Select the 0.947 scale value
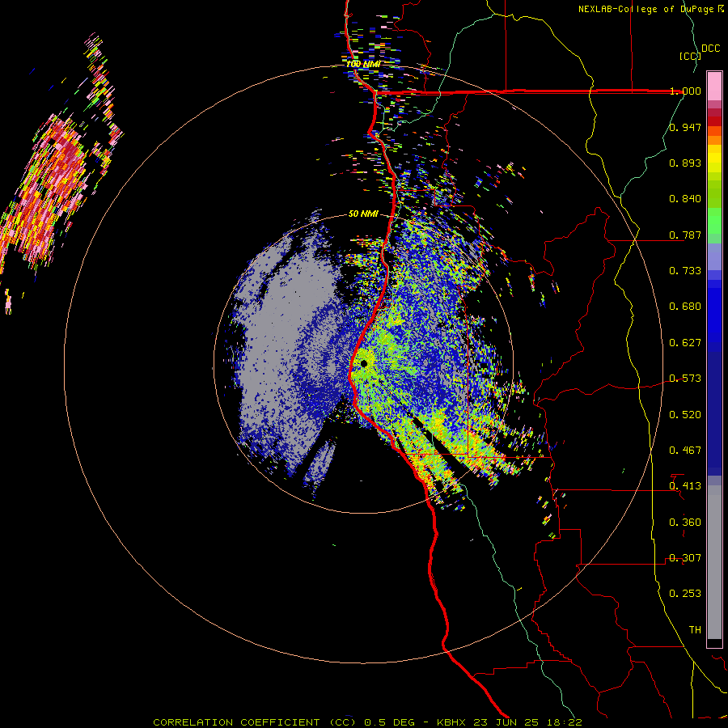 pyautogui.click(x=685, y=127)
